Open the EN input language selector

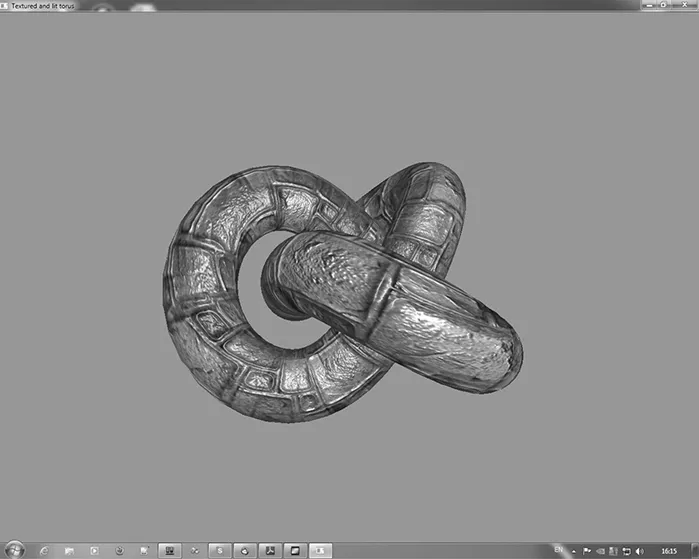click(560, 551)
